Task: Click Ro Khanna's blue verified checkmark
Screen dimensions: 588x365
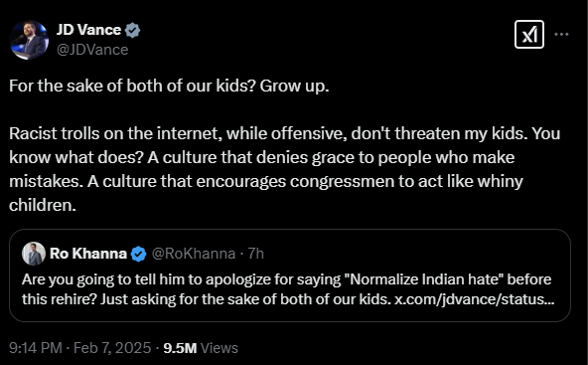Action: [138, 254]
